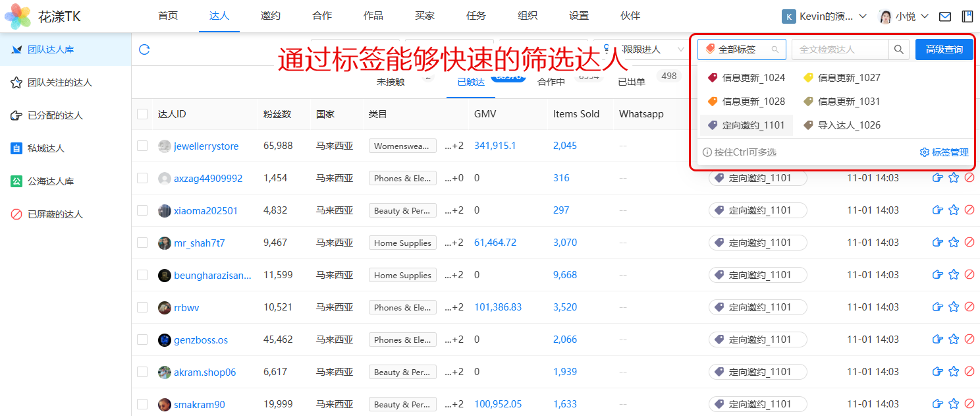Click the refresh icon above the table
Screen dimensions: 980x416
click(x=144, y=49)
